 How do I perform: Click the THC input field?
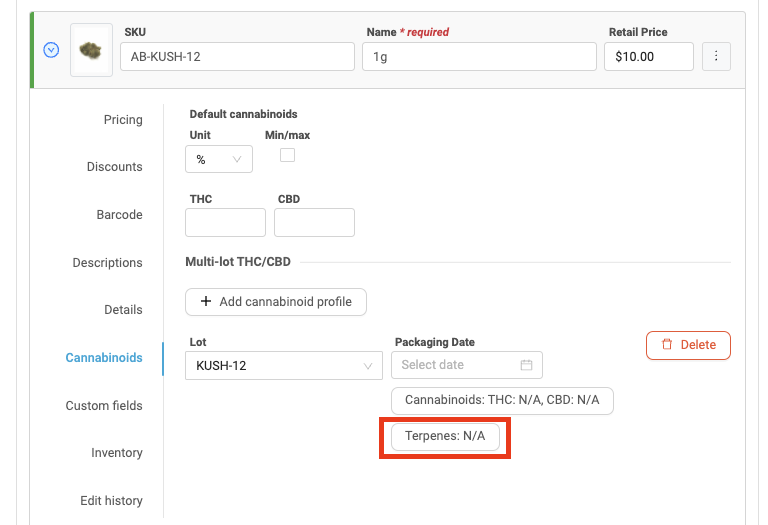click(x=225, y=223)
